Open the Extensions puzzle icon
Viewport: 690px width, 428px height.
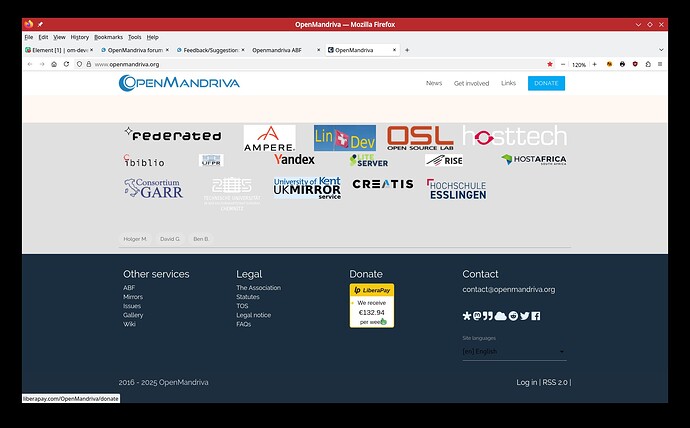pos(648,64)
